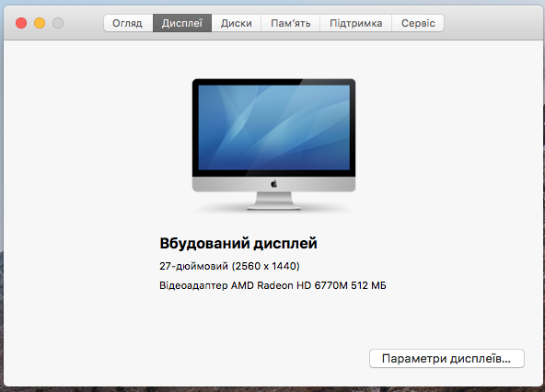Image resolution: width=545 pixels, height=392 pixels.
Task: Click the iMac blue screen picture
Action: coord(274,128)
